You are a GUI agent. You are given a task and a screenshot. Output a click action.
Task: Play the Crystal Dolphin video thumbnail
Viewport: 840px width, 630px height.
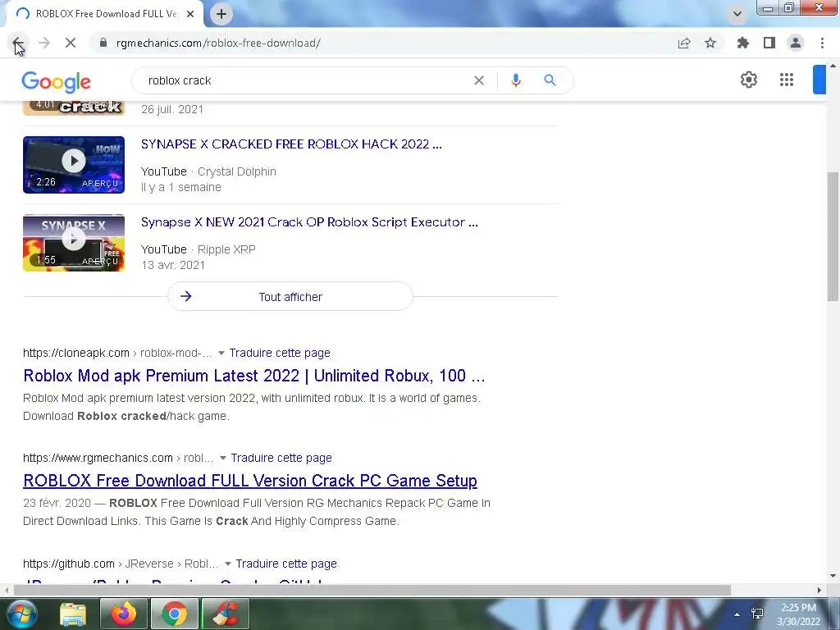coord(74,164)
